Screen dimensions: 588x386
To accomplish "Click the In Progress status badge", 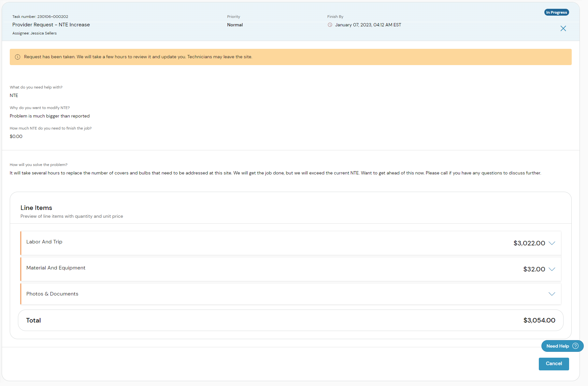I will click(556, 12).
